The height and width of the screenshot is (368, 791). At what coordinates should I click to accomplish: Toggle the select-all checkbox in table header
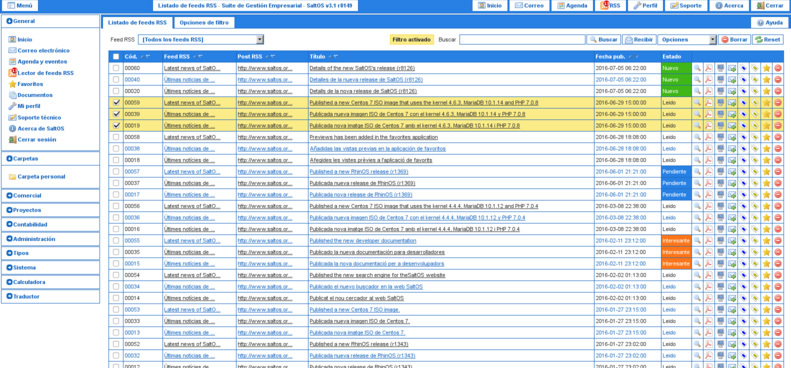[116, 57]
